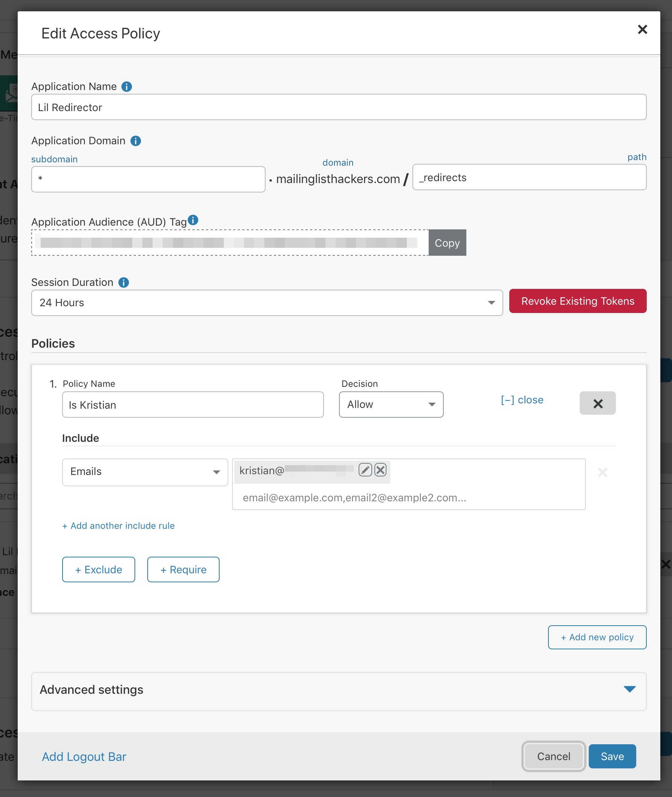Copy the AUD tag

(447, 243)
